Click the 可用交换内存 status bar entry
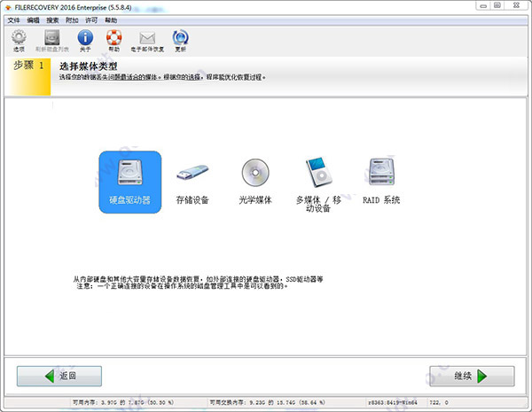 click(x=268, y=402)
